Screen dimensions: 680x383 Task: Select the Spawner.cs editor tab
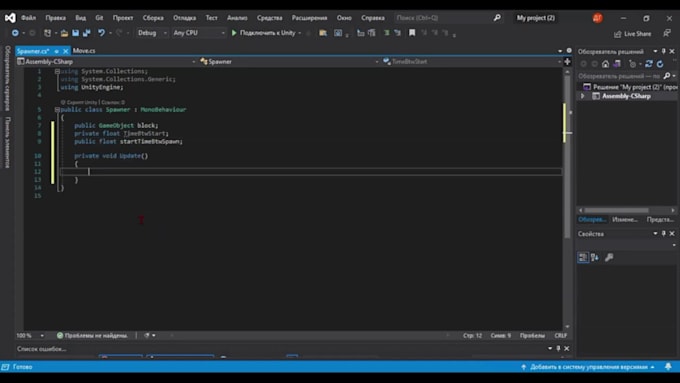pyautogui.click(x=33, y=51)
